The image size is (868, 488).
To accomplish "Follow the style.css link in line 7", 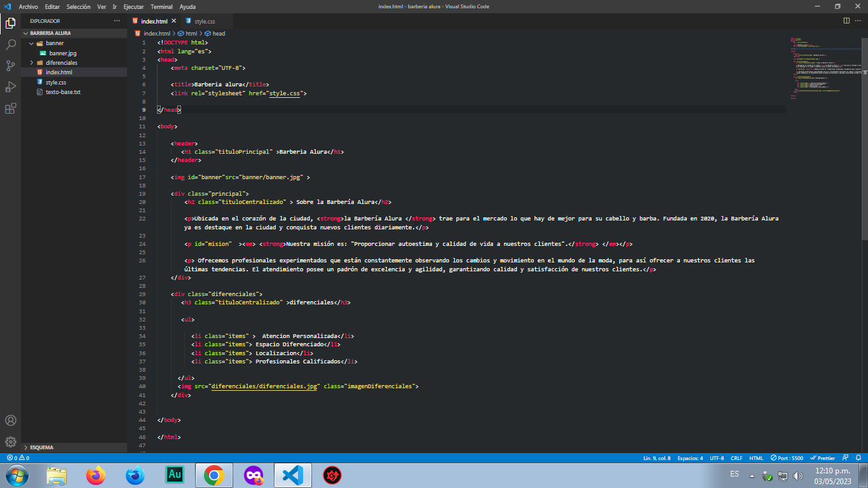I will pos(284,93).
